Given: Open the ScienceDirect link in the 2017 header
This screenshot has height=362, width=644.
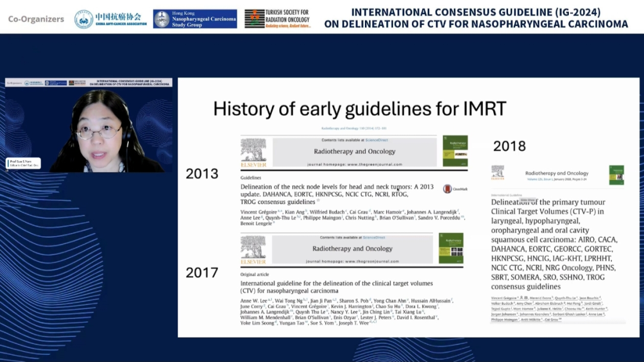Looking at the screenshot, I should 374,237.
